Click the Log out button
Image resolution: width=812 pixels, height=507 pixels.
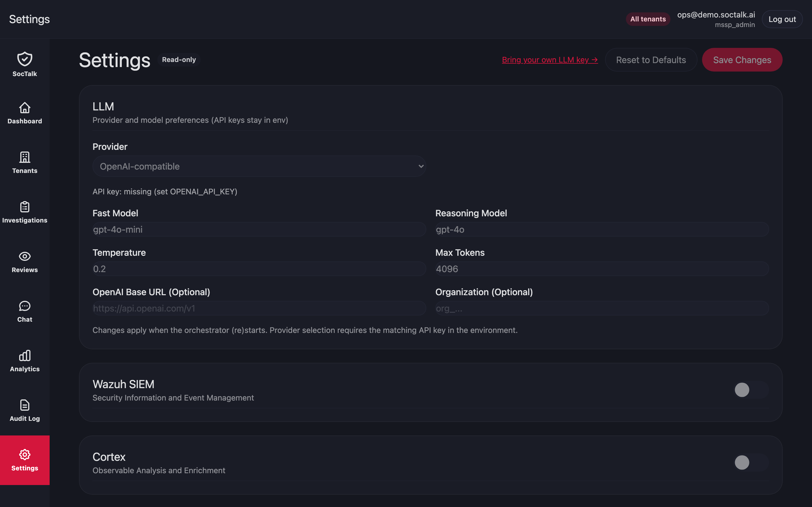pyautogui.click(x=782, y=19)
